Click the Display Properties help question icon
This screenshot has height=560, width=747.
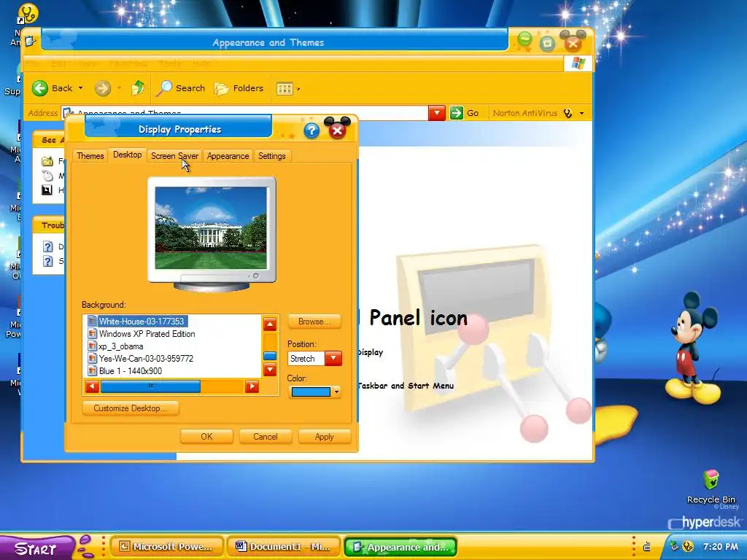tap(311, 131)
